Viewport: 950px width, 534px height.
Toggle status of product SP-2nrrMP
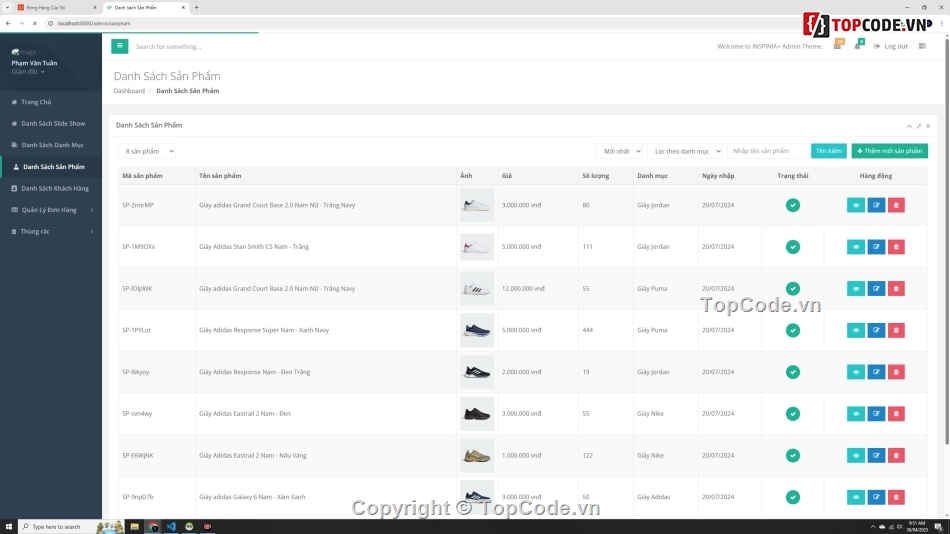[x=792, y=205]
